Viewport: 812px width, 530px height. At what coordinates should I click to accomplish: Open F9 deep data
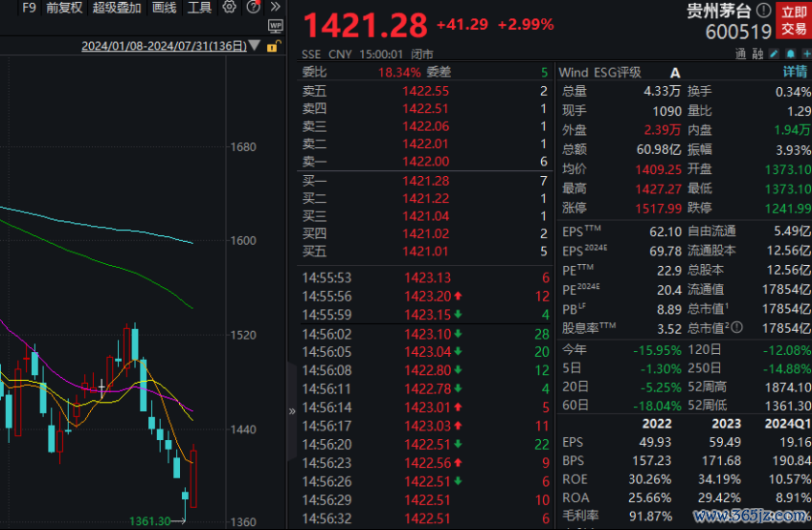coord(30,8)
